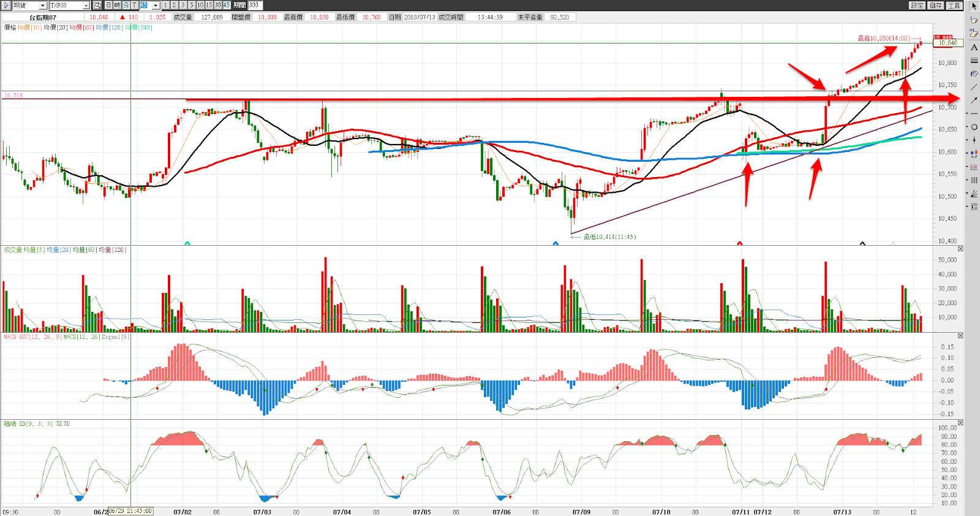The image size is (980, 516).
Task: Open the minute value 45 dropdown arrow
Action: (x=156, y=6)
